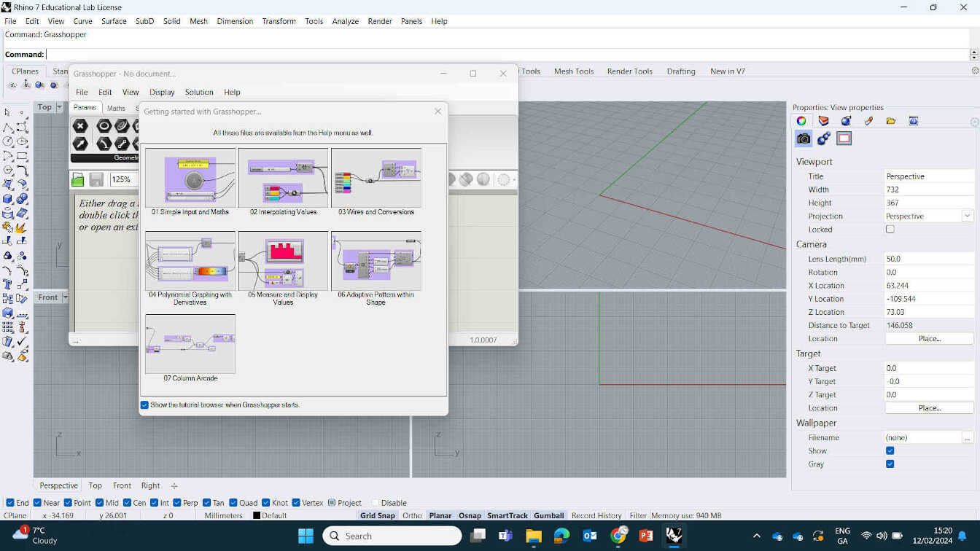
Task: Uncheck the Wallpaper Show checkbox
Action: click(890, 450)
